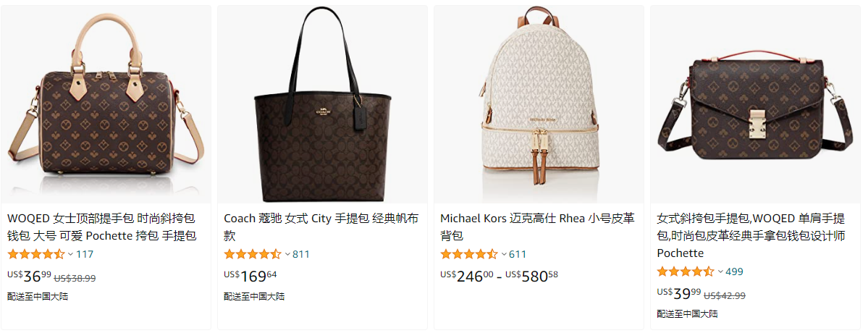The height and width of the screenshot is (333, 868).
Task: Expand rating dropdown chevron beside 611 reviews
Action: point(504,254)
